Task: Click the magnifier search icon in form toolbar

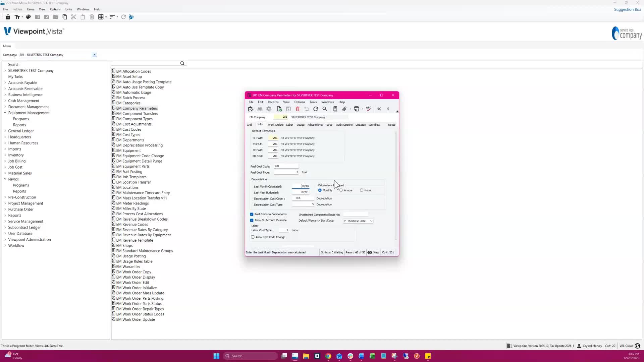Action: [325, 109]
